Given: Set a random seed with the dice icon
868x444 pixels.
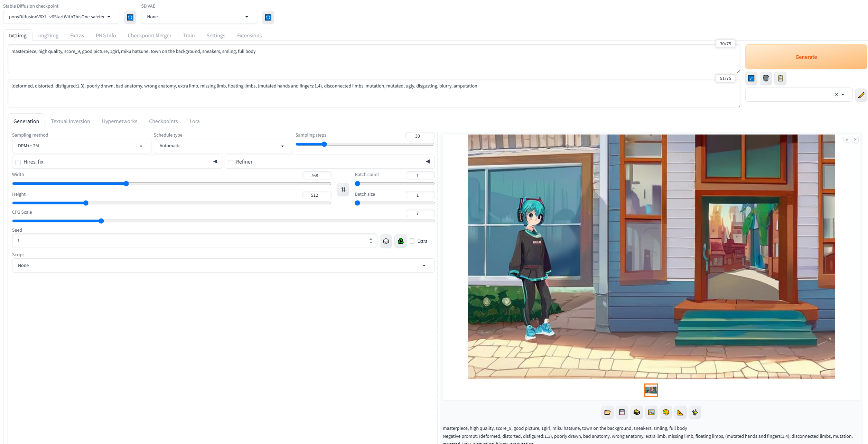Looking at the screenshot, I should (x=386, y=241).
